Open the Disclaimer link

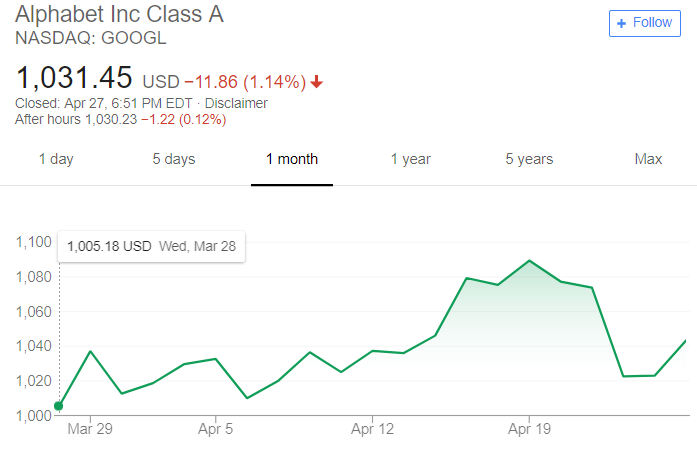point(236,103)
